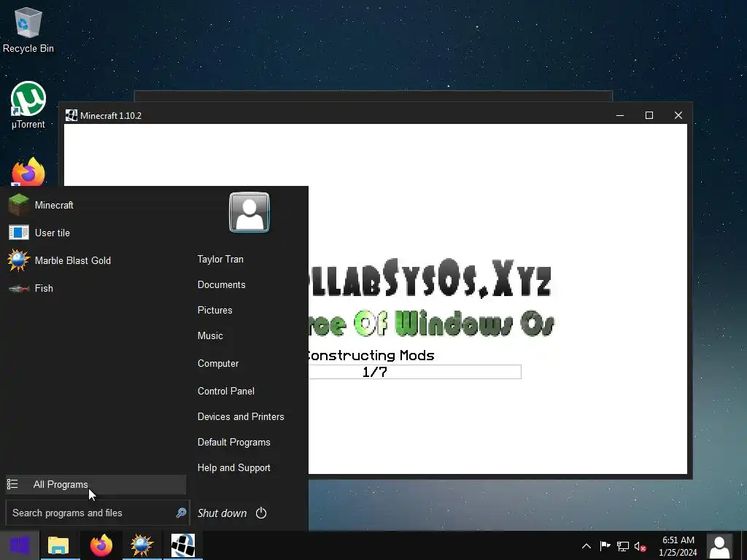This screenshot has height=560, width=747.
Task: Click the Minecraft 1.10.2 window title icon
Action: tap(71, 115)
